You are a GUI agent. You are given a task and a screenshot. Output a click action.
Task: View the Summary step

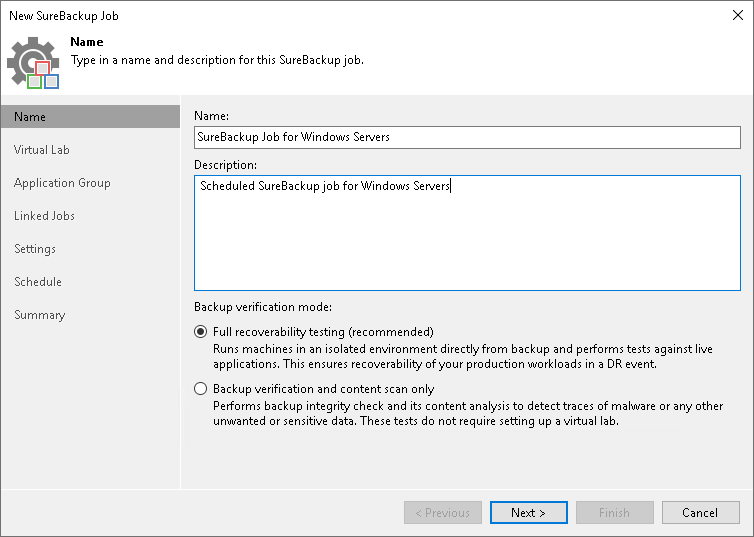click(39, 315)
